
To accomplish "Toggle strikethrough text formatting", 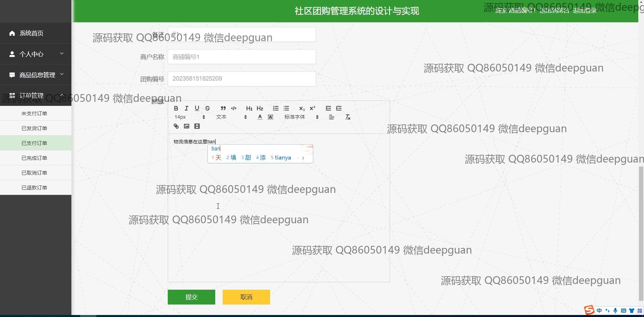I will click(x=207, y=108).
